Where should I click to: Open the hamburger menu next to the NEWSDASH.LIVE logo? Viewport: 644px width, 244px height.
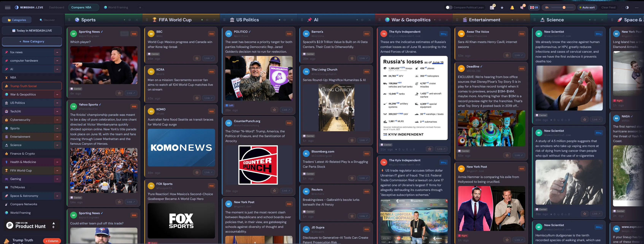pyautogui.click(x=8, y=7)
